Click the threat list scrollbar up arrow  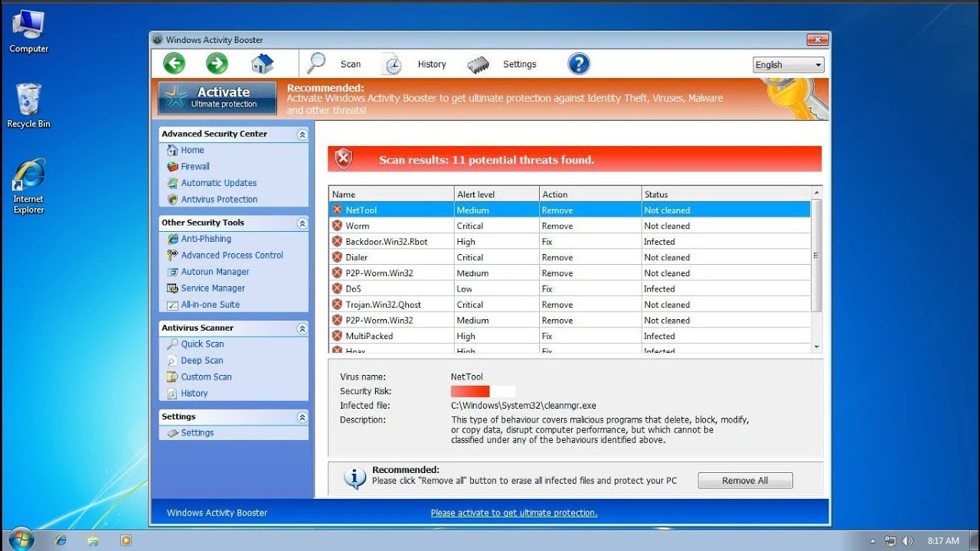click(x=816, y=192)
